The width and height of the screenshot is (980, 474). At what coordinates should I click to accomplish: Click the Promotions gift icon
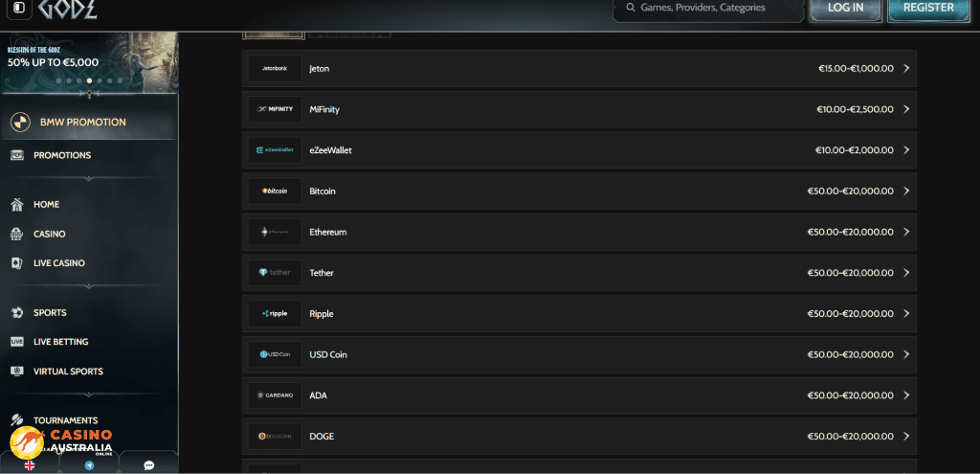pyautogui.click(x=17, y=155)
